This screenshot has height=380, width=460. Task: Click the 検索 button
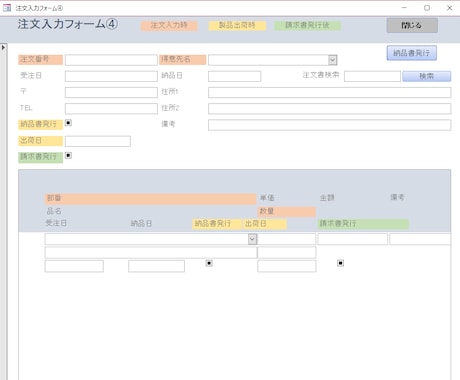(427, 76)
